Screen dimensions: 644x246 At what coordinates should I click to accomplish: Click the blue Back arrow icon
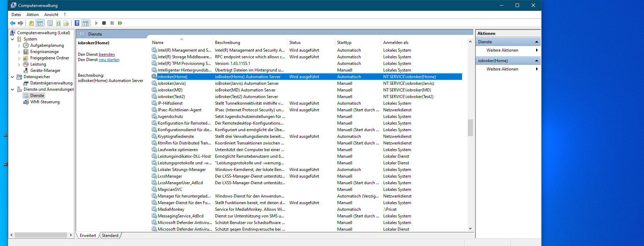pyautogui.click(x=13, y=23)
